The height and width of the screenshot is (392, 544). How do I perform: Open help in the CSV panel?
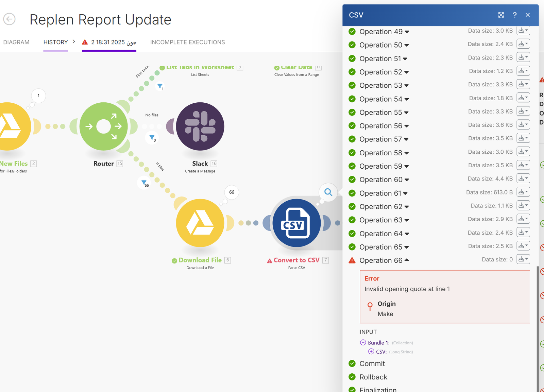click(515, 15)
